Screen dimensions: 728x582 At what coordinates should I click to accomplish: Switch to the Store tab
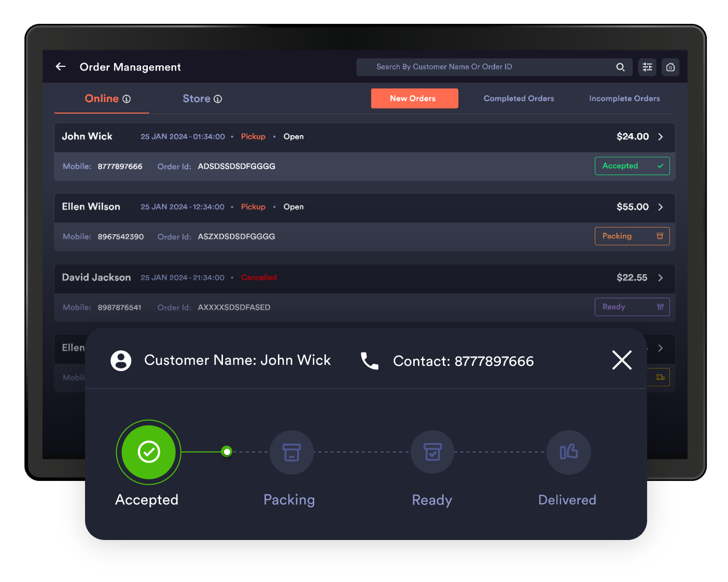197,98
